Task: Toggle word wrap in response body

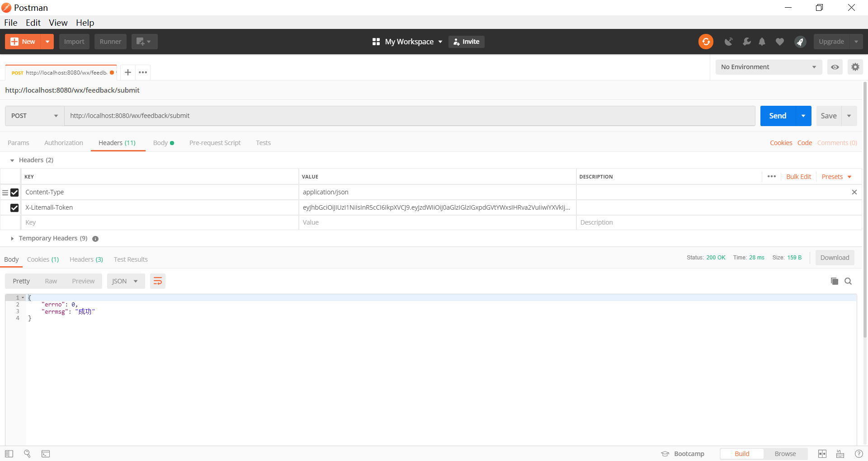Action: tap(157, 281)
